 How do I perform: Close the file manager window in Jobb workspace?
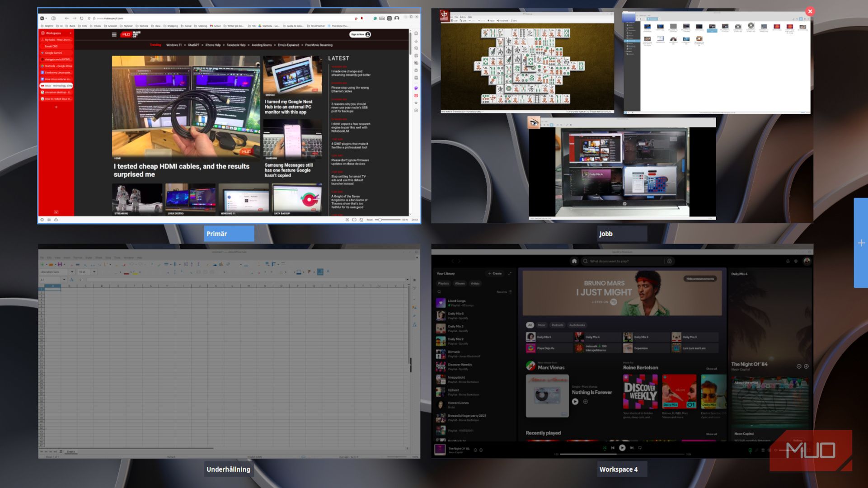click(810, 12)
